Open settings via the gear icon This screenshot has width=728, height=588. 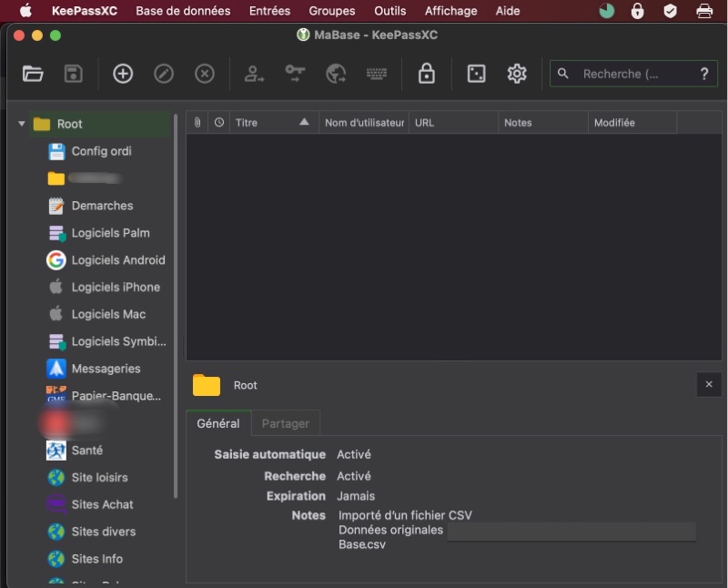[517, 75]
